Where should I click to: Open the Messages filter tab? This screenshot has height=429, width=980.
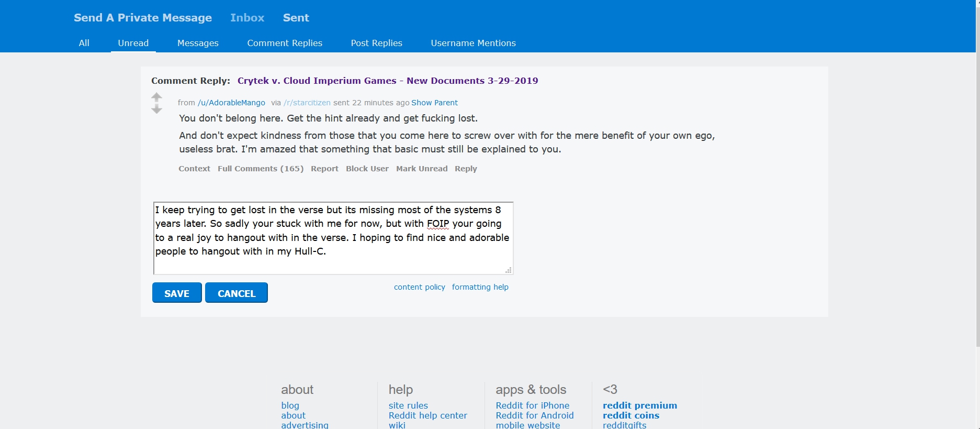[198, 43]
